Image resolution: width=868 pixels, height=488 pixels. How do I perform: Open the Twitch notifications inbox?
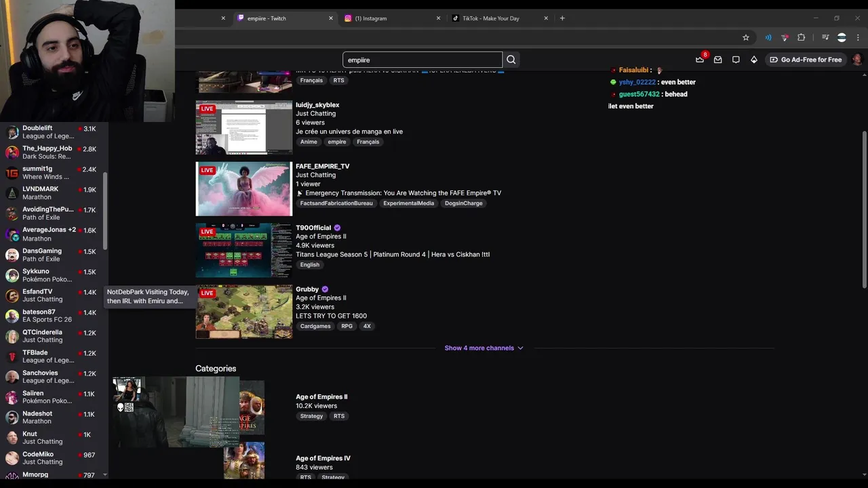(717, 60)
